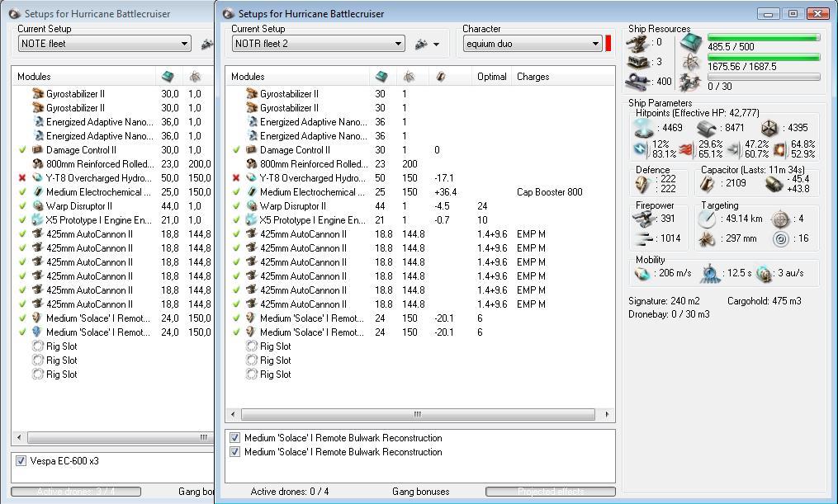Sort by CPU column icon in front window
This screenshot has height=504, width=838.
[381, 77]
